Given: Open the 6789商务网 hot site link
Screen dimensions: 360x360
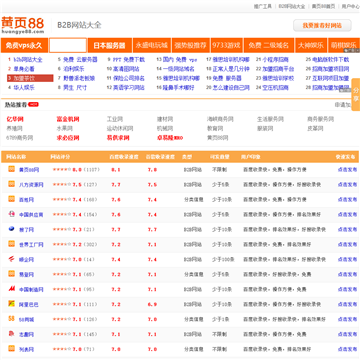Looking at the screenshot, I should 20,138.
